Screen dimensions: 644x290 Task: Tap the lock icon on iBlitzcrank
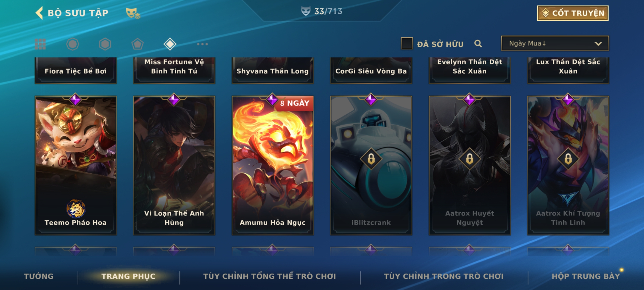click(371, 159)
